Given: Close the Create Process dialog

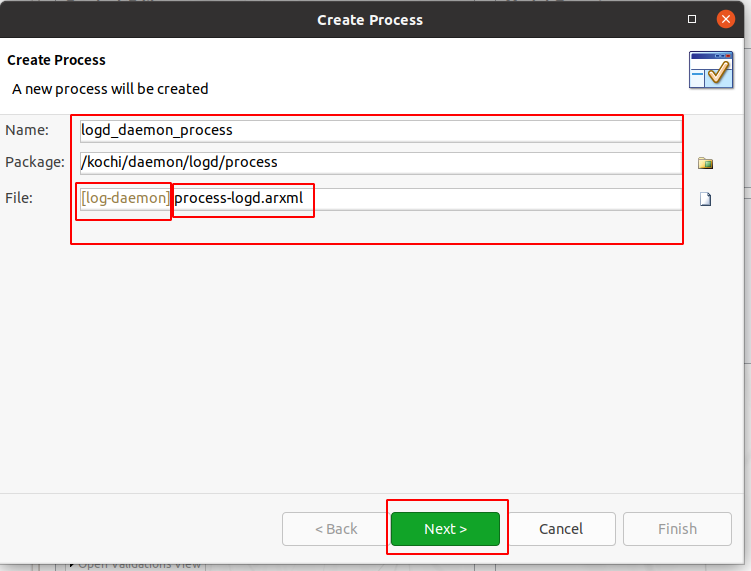Looking at the screenshot, I should coord(726,19).
